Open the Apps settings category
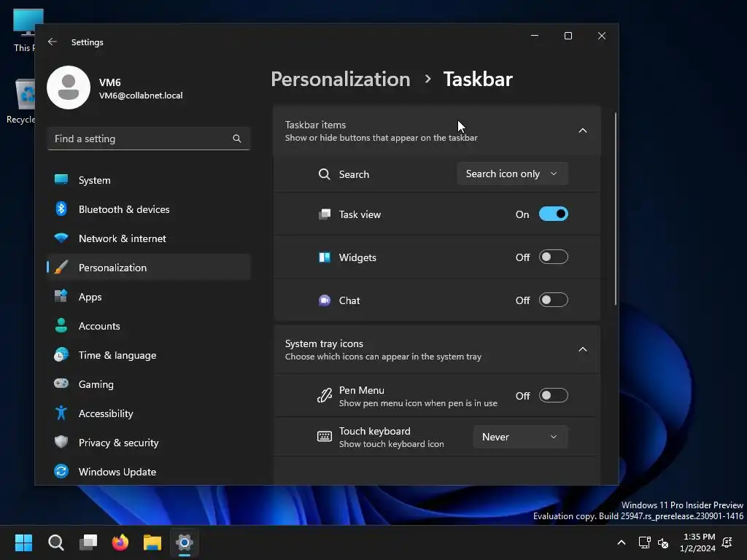Image resolution: width=747 pixels, height=560 pixels. click(149, 297)
